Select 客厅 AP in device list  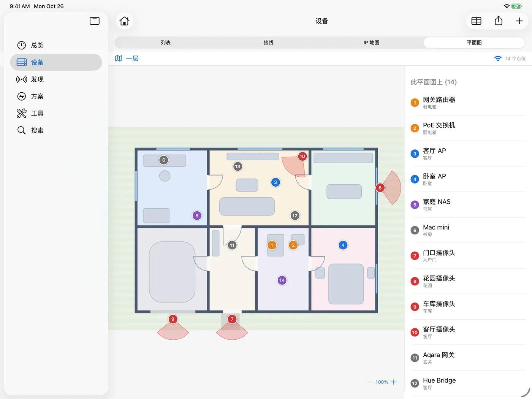[468, 154]
